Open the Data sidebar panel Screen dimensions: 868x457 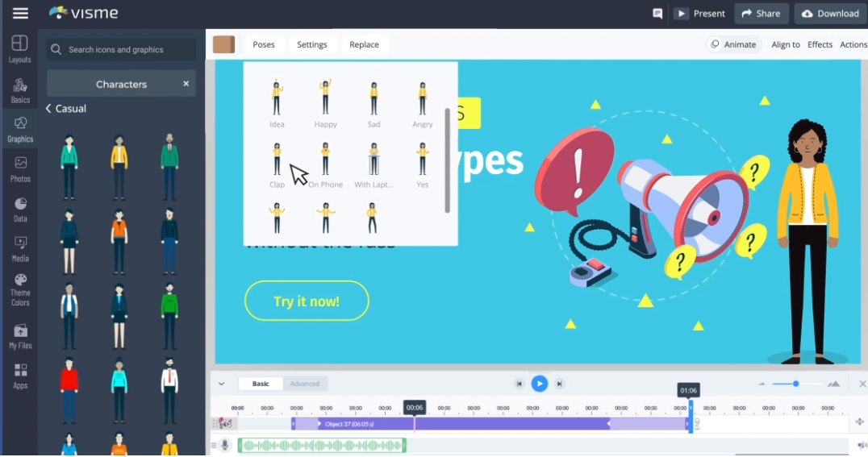20,210
